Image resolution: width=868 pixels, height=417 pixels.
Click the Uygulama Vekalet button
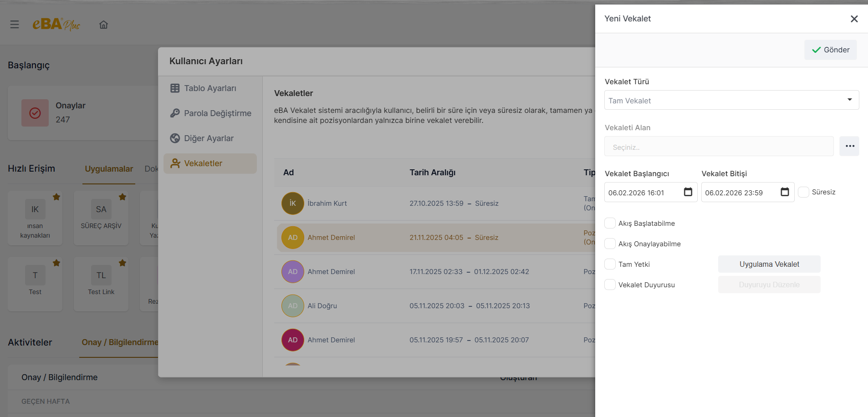coord(769,264)
